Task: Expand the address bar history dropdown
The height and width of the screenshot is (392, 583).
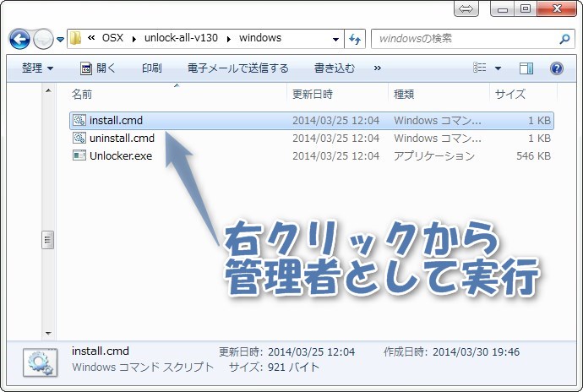Action: (335, 39)
